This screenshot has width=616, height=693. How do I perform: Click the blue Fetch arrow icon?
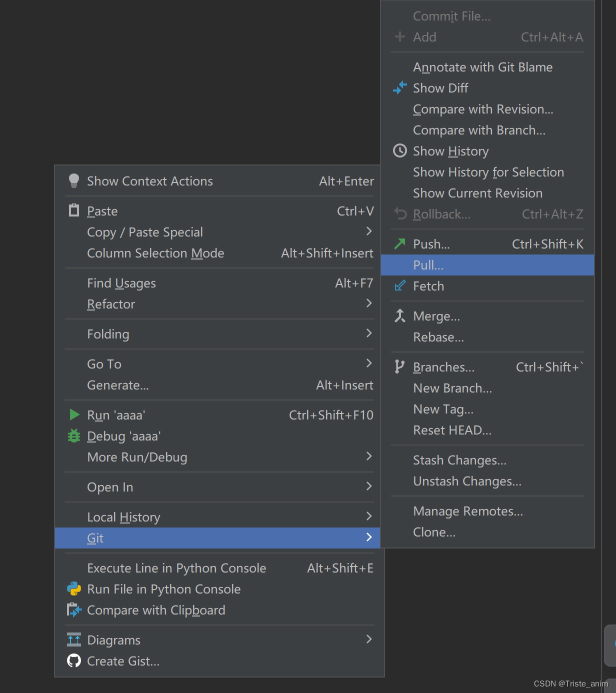click(x=400, y=285)
